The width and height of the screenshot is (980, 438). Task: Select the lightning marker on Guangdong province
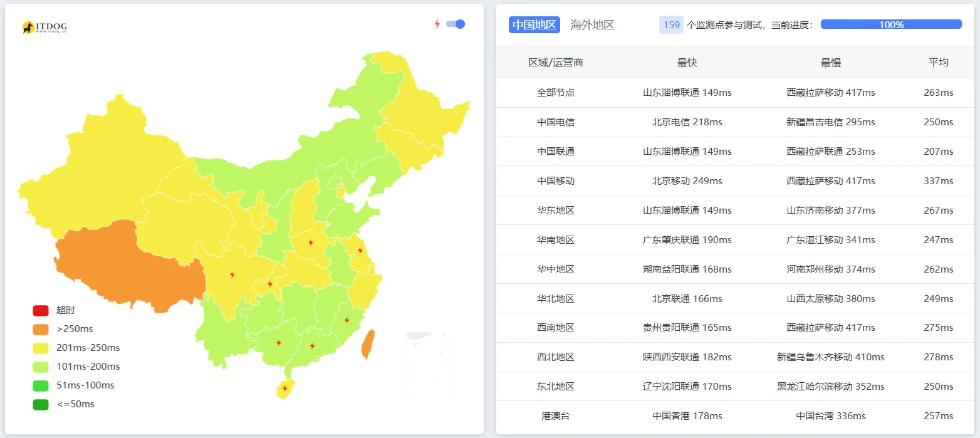(313, 345)
